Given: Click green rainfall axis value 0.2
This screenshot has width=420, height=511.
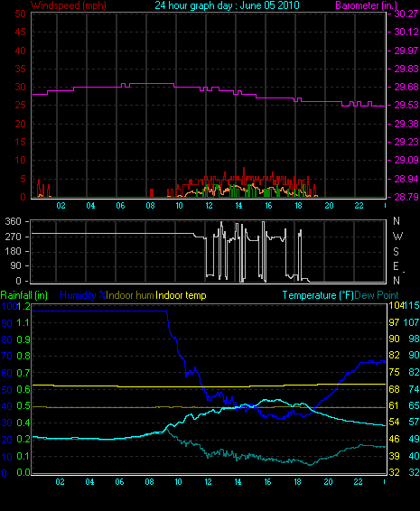Looking at the screenshot, I should 23,440.
